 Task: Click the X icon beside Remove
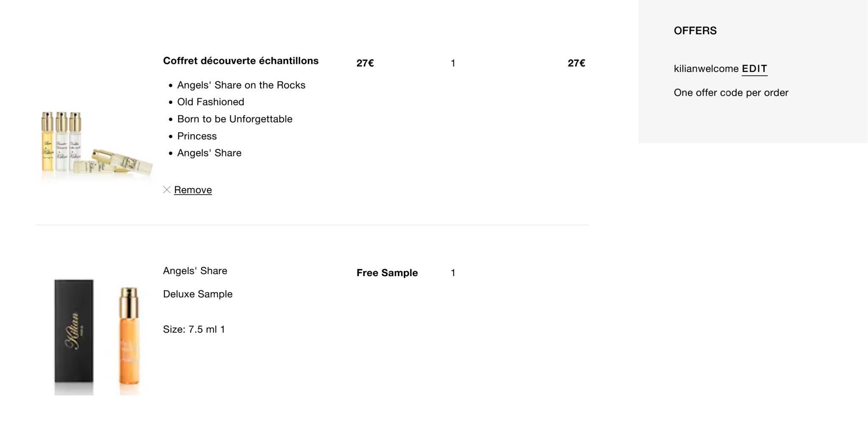167,190
